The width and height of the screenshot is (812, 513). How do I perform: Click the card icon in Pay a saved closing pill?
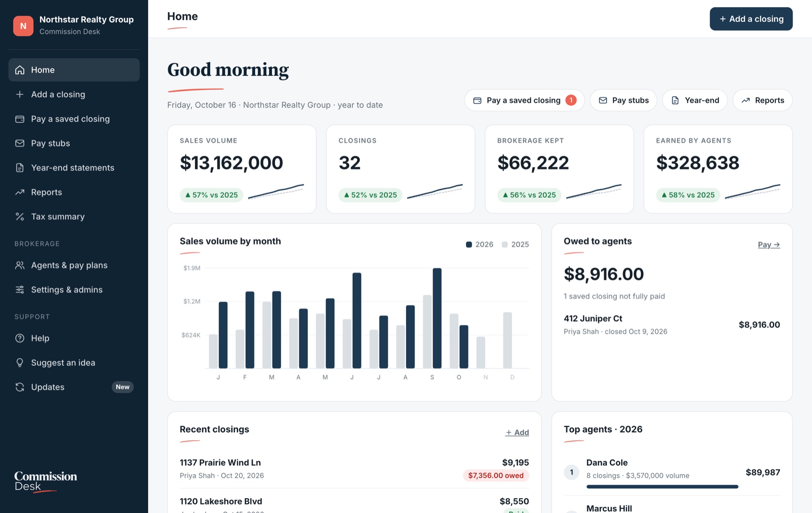[x=477, y=101]
